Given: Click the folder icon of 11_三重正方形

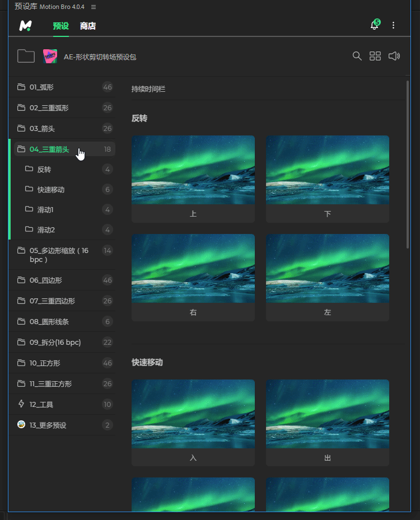Looking at the screenshot, I should tap(21, 383).
